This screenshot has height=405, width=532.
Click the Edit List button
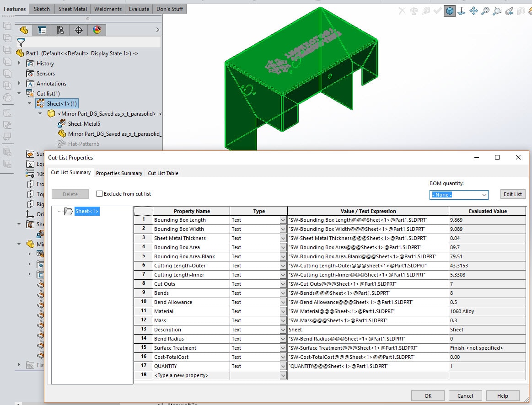click(513, 194)
